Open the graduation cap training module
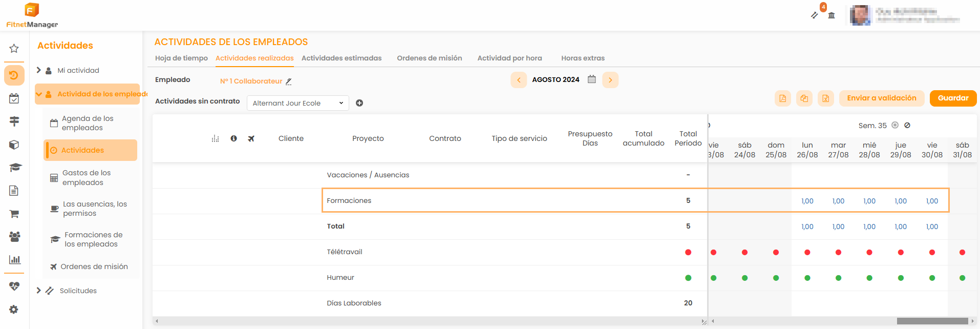This screenshot has width=980, height=329. click(14, 168)
